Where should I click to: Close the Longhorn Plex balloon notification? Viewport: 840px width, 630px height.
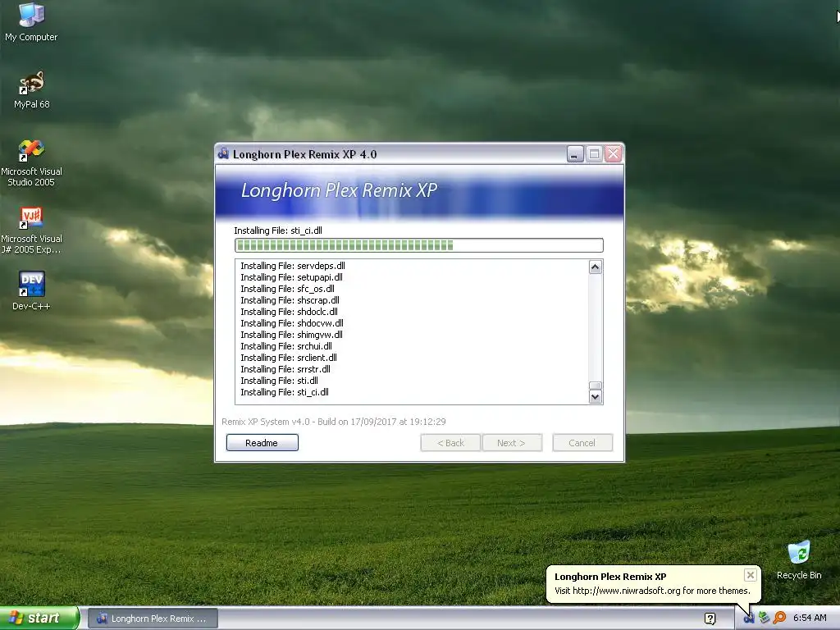[750, 575]
